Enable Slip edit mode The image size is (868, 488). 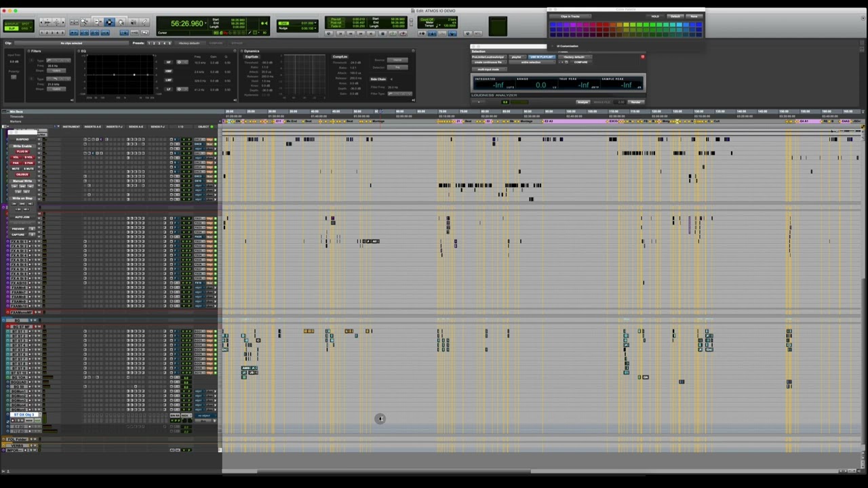12,28
